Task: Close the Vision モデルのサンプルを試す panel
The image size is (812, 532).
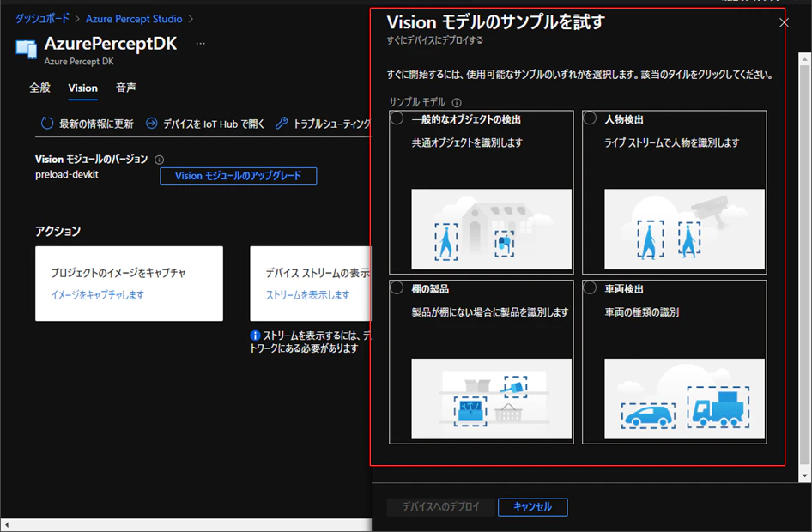Action: point(784,23)
